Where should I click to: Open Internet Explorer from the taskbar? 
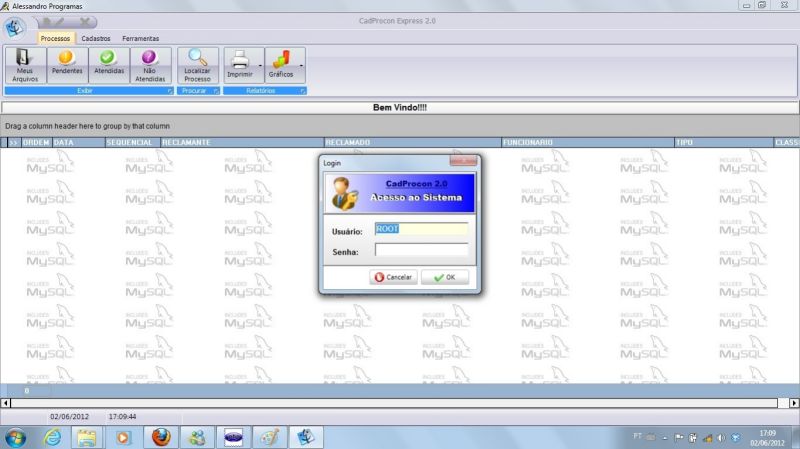click(x=51, y=437)
